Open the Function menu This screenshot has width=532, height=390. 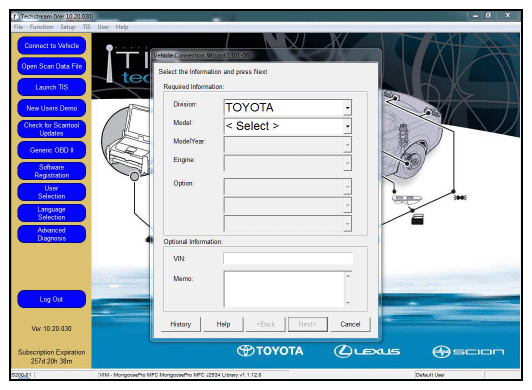pos(41,27)
